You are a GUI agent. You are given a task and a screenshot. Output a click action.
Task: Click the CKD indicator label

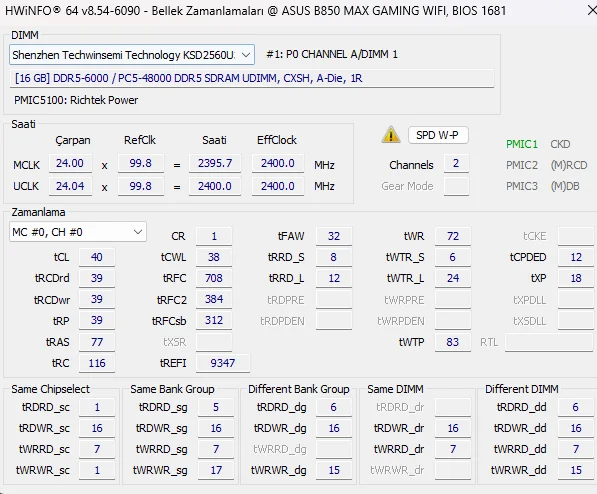coord(560,144)
